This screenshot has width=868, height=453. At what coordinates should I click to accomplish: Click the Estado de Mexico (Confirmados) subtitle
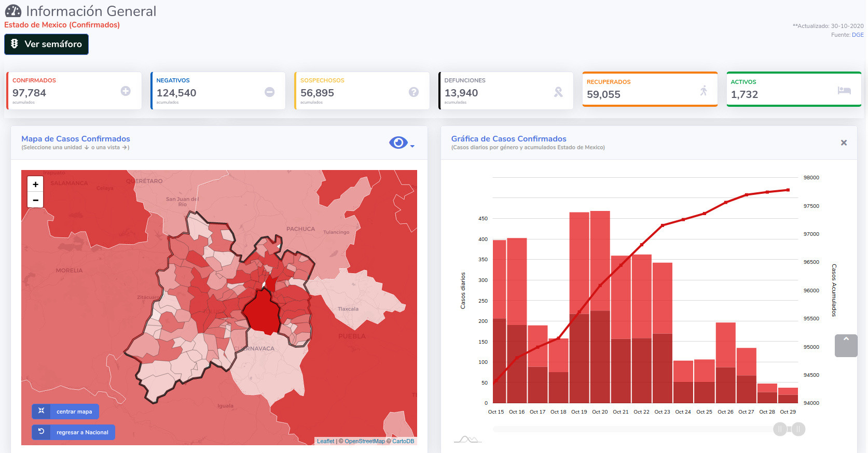coord(62,25)
